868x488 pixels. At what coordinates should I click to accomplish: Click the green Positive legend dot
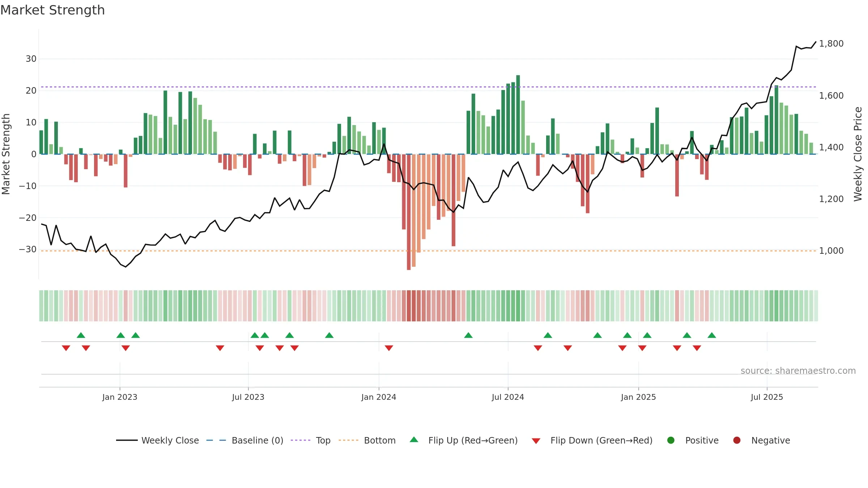[x=671, y=440]
